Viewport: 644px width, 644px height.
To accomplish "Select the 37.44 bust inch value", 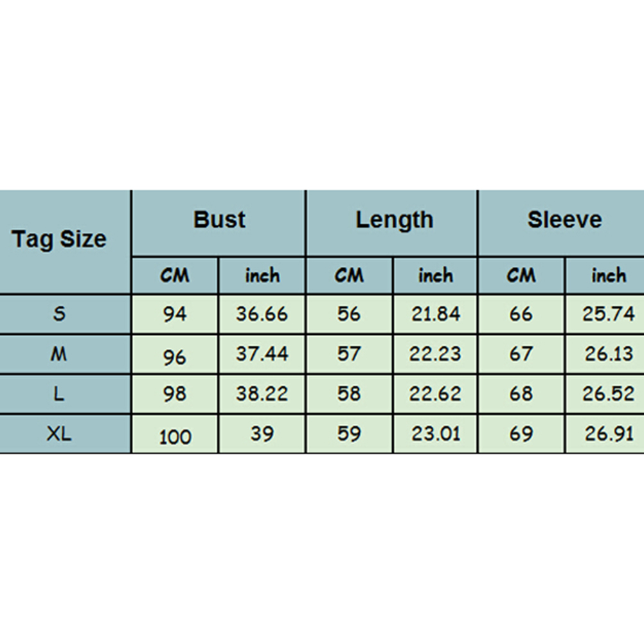I will (262, 354).
